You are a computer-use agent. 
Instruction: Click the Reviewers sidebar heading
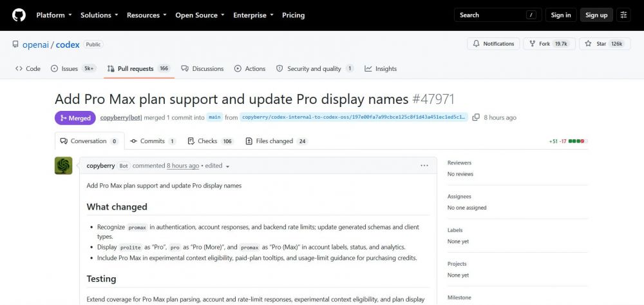coord(459,162)
